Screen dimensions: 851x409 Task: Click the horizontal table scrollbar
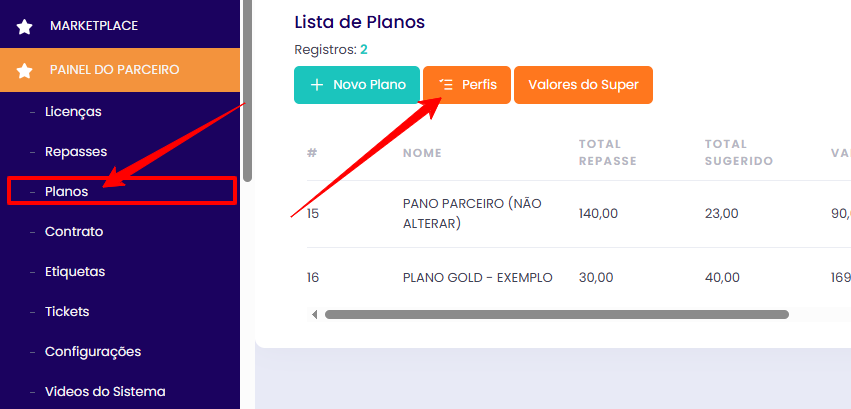pyautogui.click(x=556, y=314)
